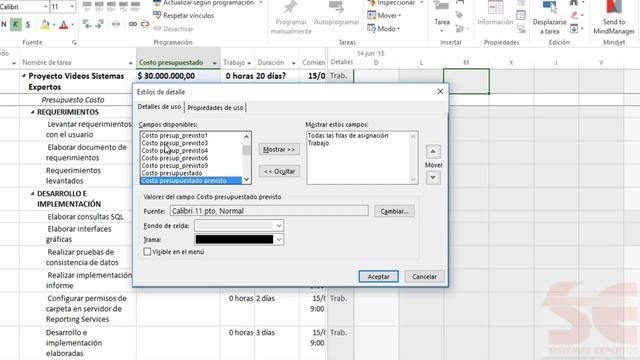Open Actualizar según programación dropdown arrow
640x360 pixels.
coord(260,3)
